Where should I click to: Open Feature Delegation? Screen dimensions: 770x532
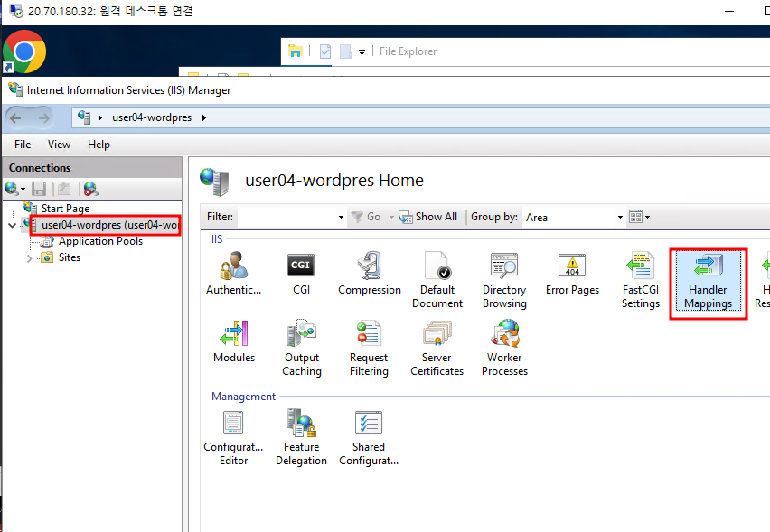pyautogui.click(x=301, y=437)
